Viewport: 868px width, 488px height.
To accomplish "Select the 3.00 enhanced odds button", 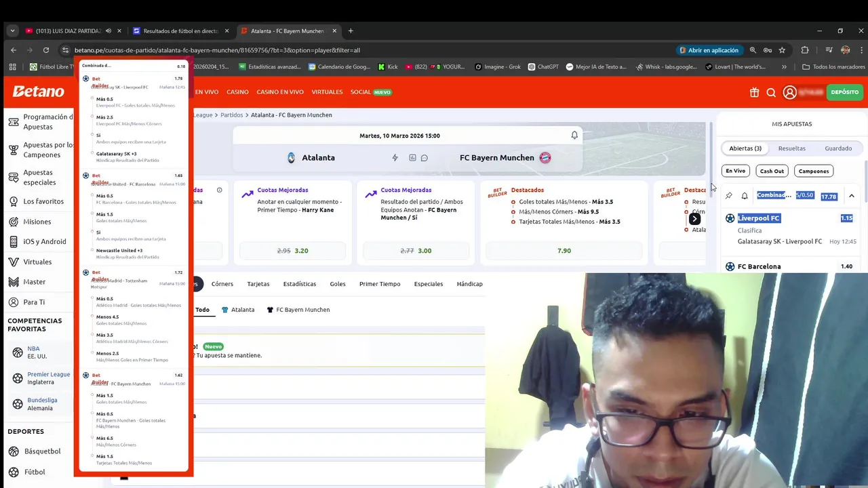I will [416, 251].
